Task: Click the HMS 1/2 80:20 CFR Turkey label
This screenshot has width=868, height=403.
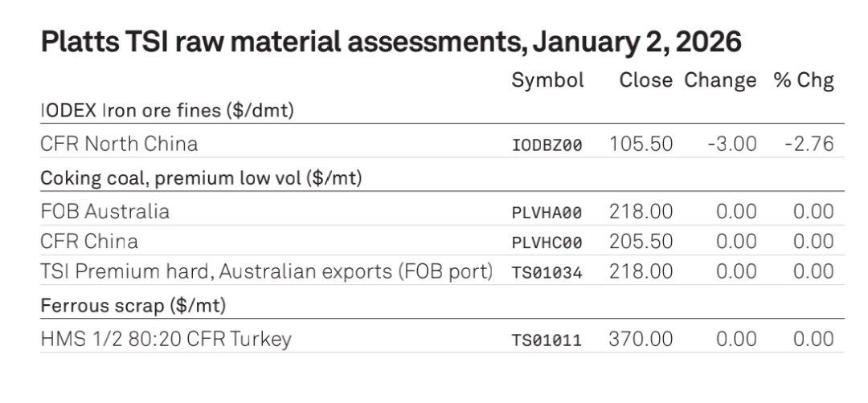Action: tap(166, 339)
